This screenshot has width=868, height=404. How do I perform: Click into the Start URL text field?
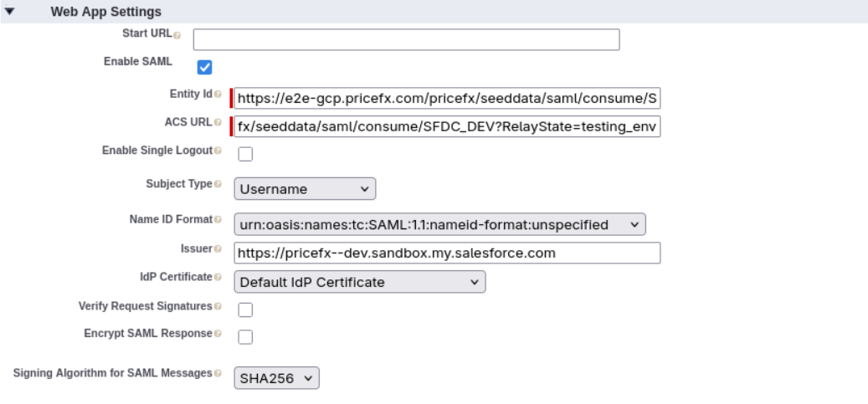pos(406,39)
